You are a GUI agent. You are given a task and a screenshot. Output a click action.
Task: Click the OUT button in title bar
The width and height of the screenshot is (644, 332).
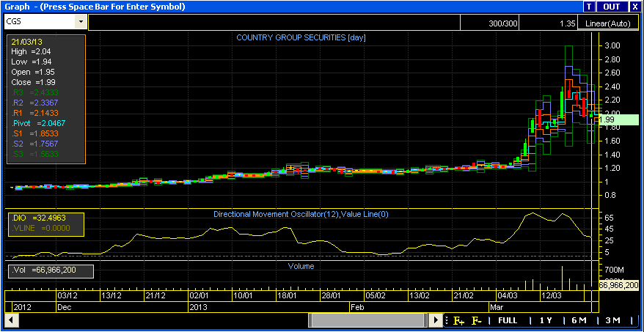612,7
